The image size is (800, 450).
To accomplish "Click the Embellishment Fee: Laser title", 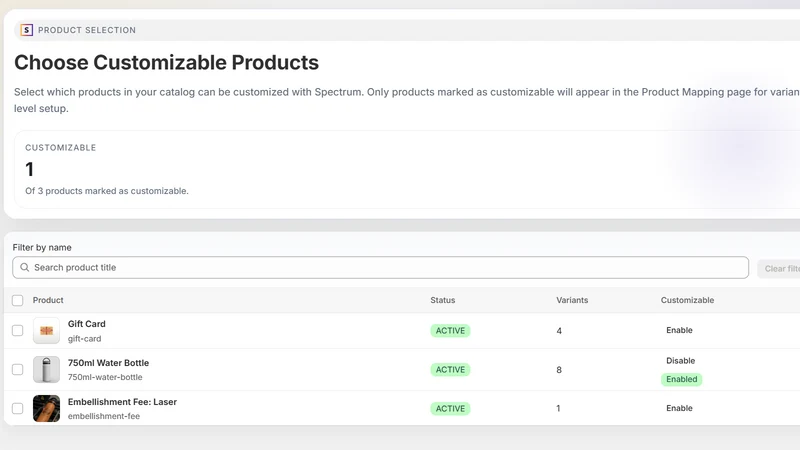I will (122, 402).
